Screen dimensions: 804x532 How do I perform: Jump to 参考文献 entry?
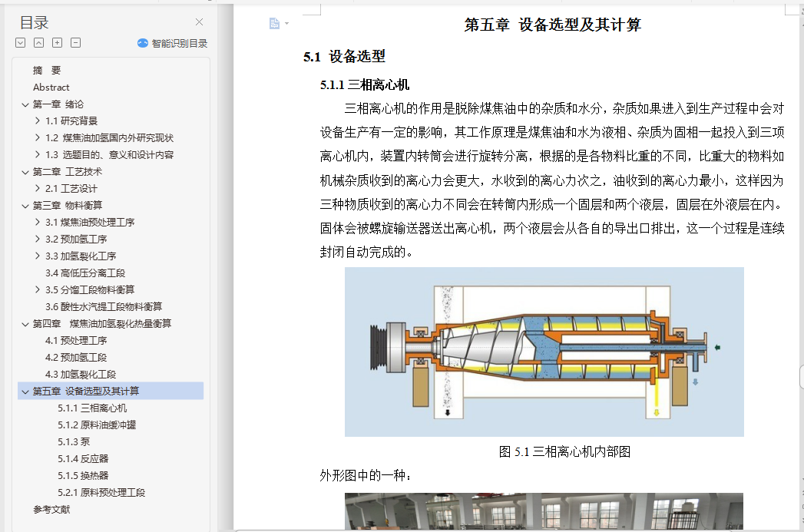tap(51, 510)
